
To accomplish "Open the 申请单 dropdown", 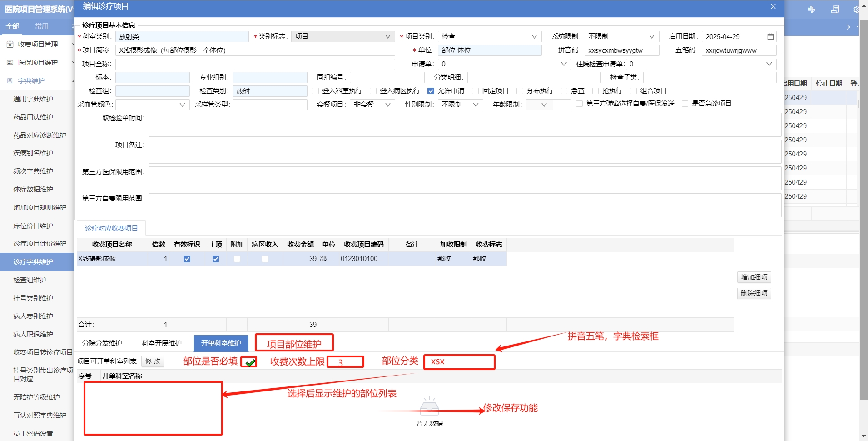I will [504, 64].
